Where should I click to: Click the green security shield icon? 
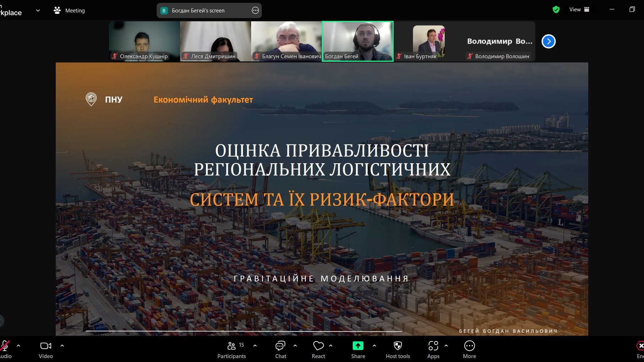[x=556, y=9]
